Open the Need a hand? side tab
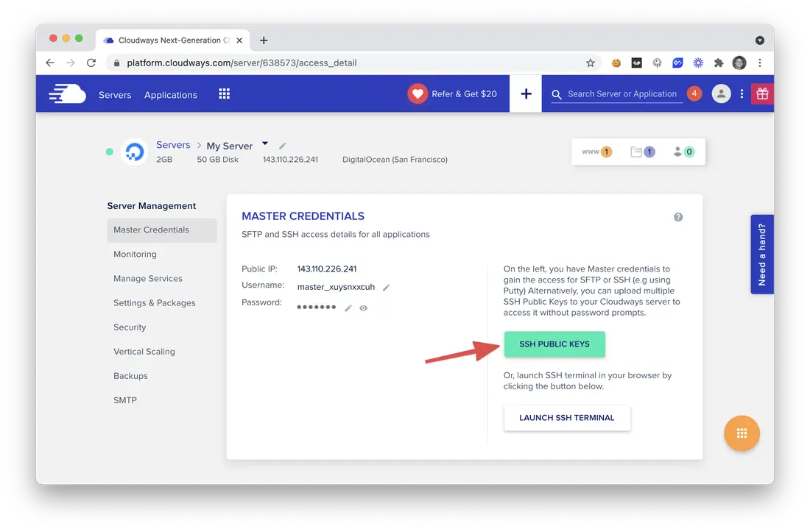The width and height of the screenshot is (810, 532). click(762, 255)
